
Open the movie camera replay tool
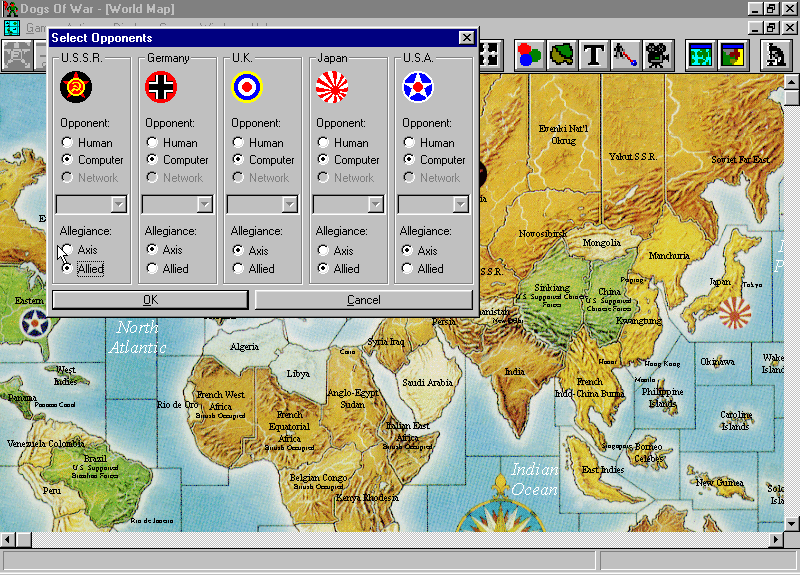click(x=657, y=55)
